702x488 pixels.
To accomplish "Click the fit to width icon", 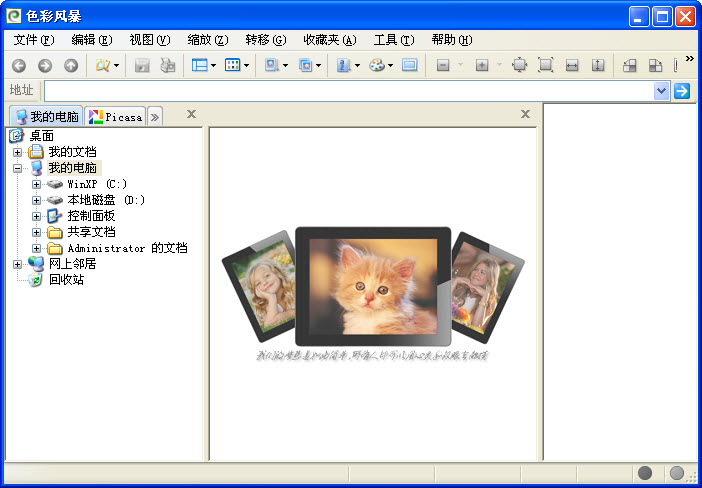I will coord(572,66).
